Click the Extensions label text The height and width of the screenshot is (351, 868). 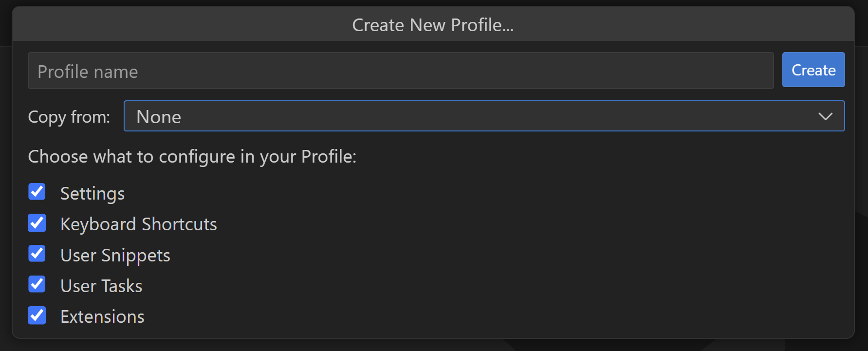point(102,317)
